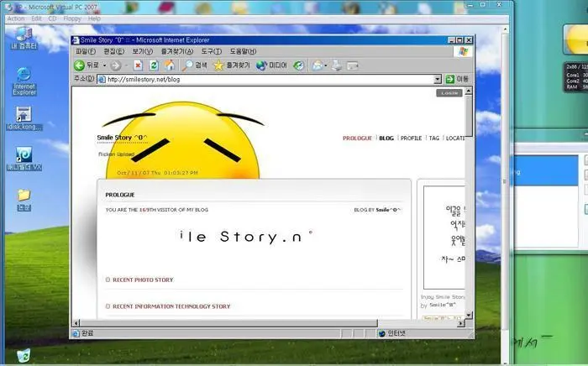Click the Go (이동) button
The width and height of the screenshot is (588, 366).
[457, 79]
